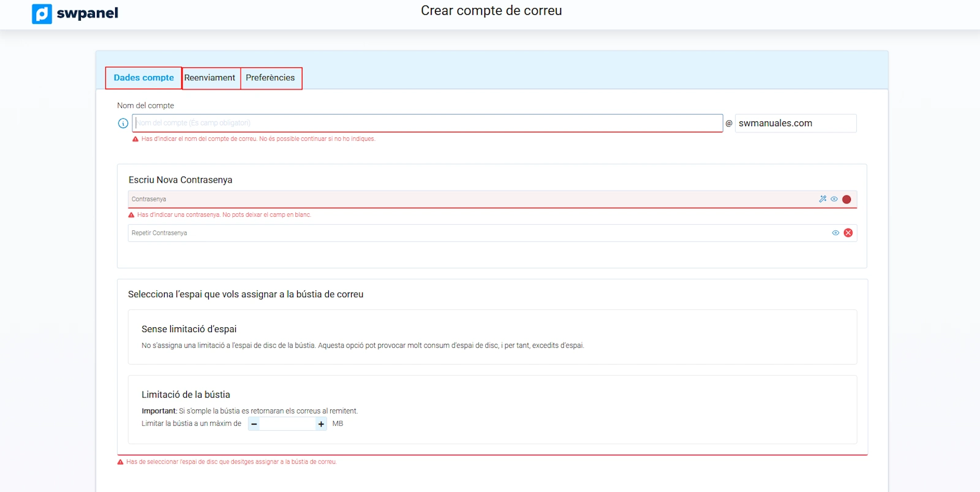Click into the Nom del compte field

(428, 123)
